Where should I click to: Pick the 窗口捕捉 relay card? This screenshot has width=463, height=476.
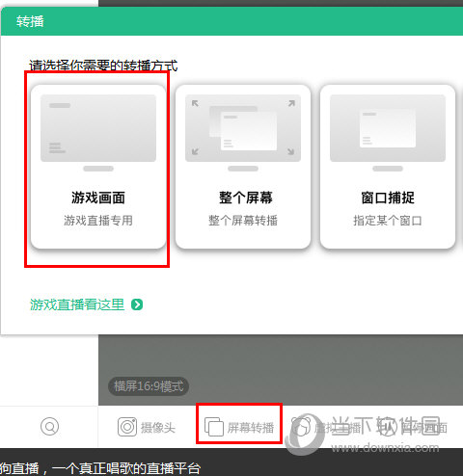coord(388,167)
